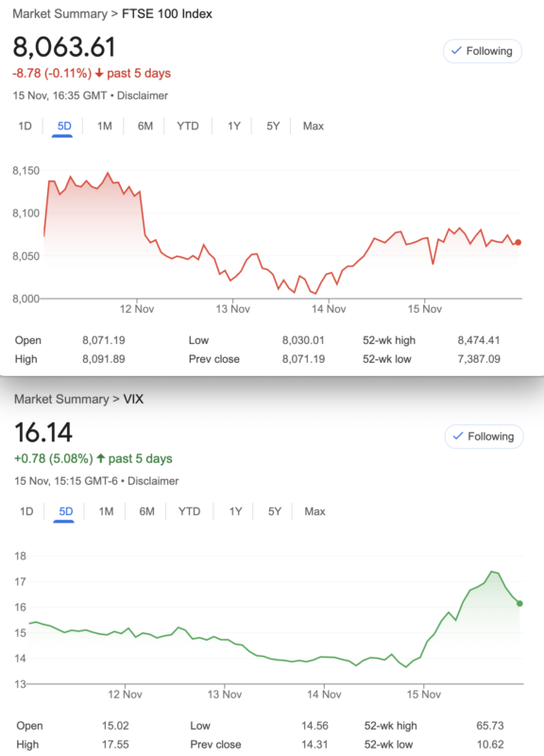Click FTSE Low value 8,030.01
The image size is (544, 756).
click(x=303, y=340)
